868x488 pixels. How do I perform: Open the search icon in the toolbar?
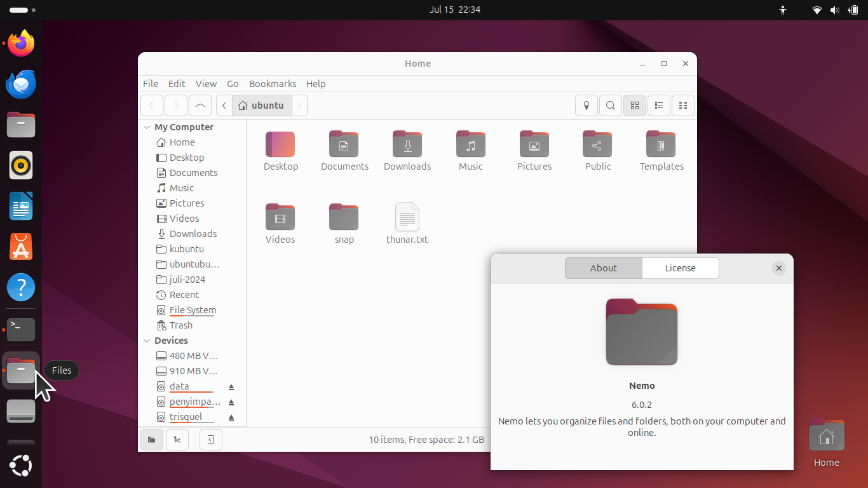[610, 105]
